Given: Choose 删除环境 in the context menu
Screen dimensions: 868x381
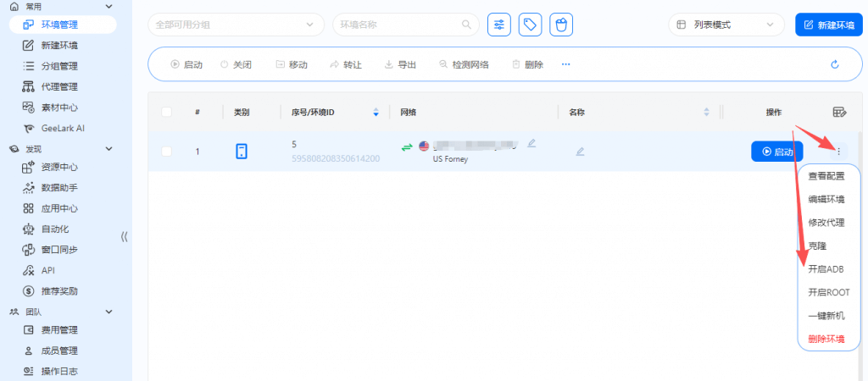Looking at the screenshot, I should (826, 339).
